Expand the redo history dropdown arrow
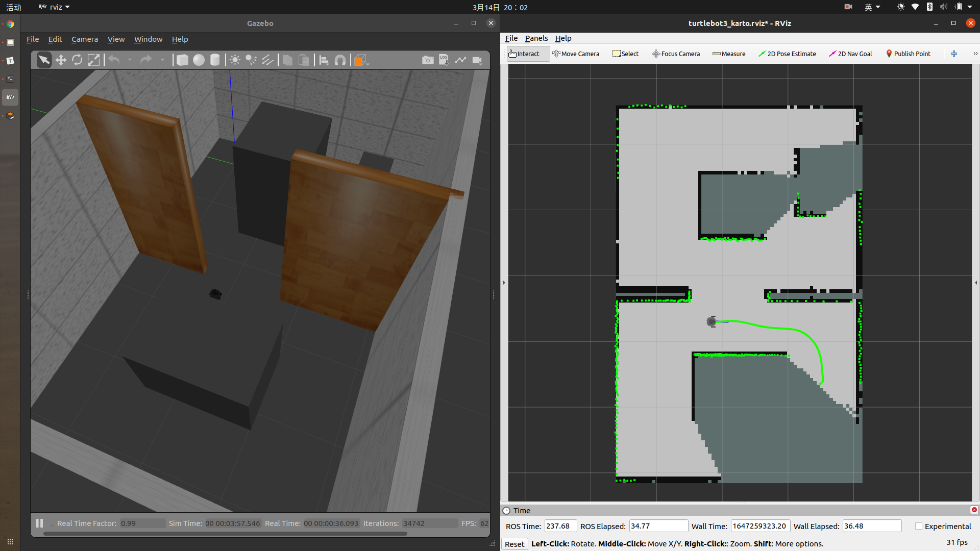Screen dimensions: 980x551 coord(162,60)
